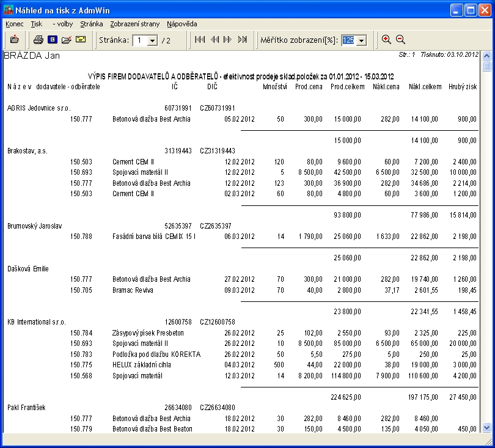Open the "- volby" menu
This screenshot has width=495, height=448.
coord(62,24)
